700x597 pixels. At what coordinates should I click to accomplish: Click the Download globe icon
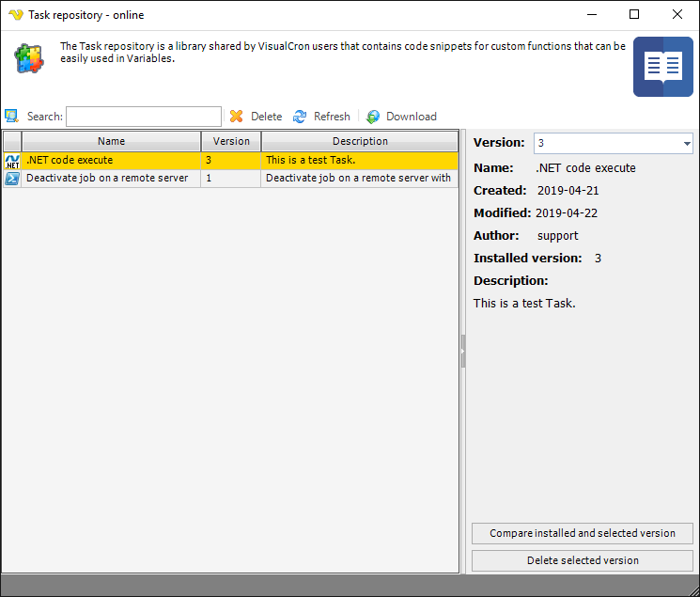[x=373, y=117]
